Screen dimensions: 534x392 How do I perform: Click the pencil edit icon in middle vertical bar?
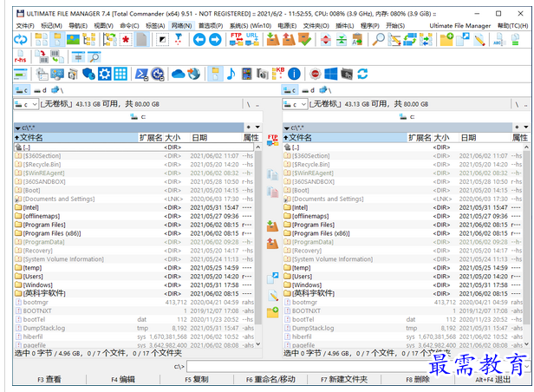(x=272, y=295)
